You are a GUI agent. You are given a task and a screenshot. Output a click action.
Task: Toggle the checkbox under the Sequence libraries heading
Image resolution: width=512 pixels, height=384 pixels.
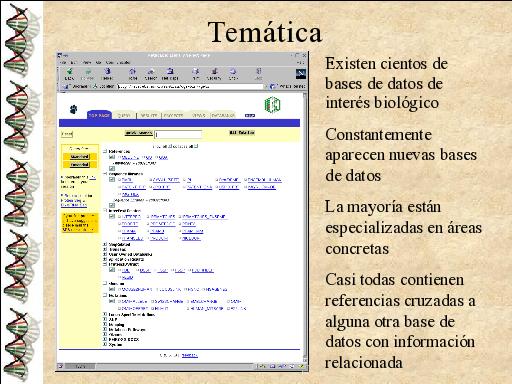112,180
